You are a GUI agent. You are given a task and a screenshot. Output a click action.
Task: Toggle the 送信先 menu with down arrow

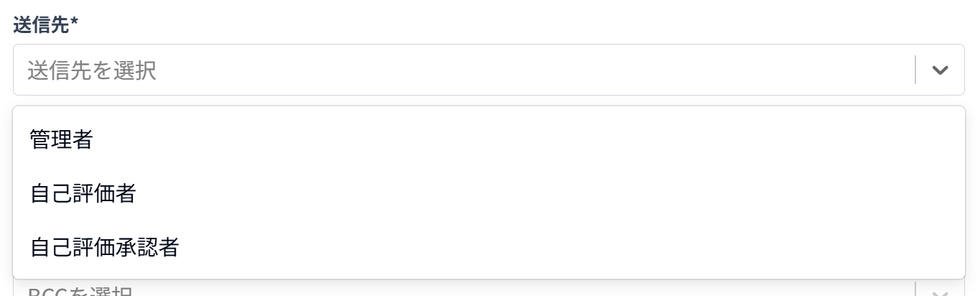(x=940, y=70)
